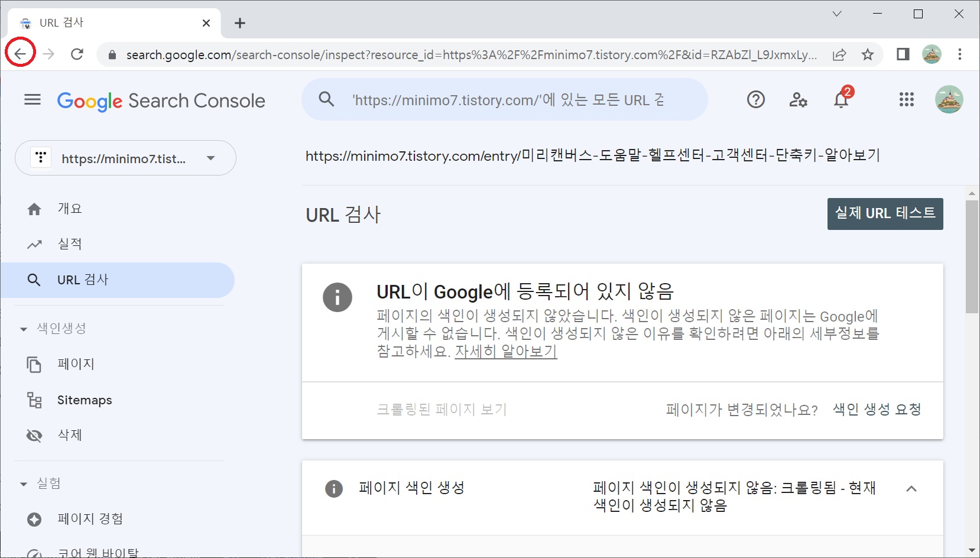
Task: Open users and settings icon
Action: [x=798, y=100]
